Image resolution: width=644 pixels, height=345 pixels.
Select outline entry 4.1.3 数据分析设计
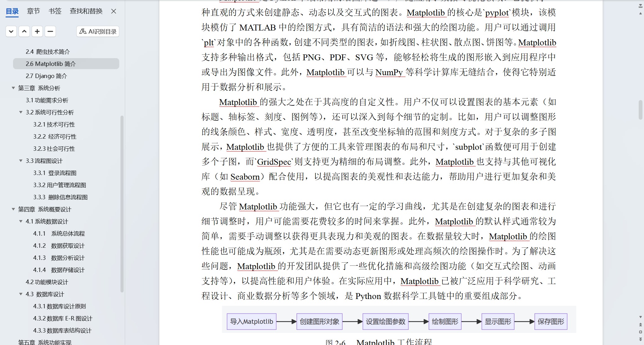pyautogui.click(x=59, y=258)
